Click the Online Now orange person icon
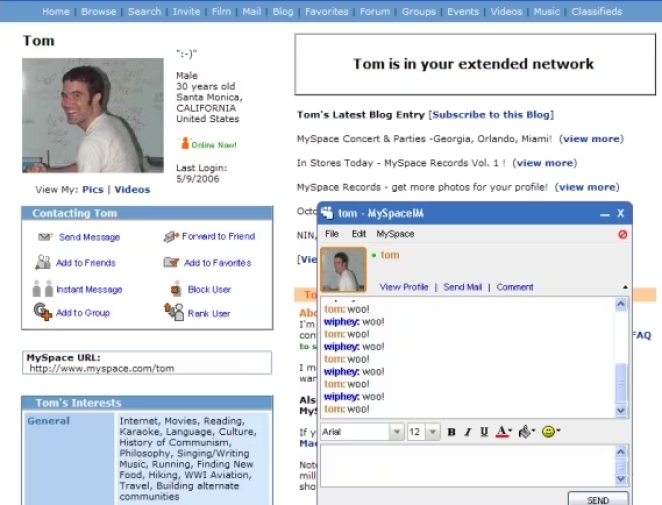Screen dimensions: 662x505 click(x=185, y=144)
